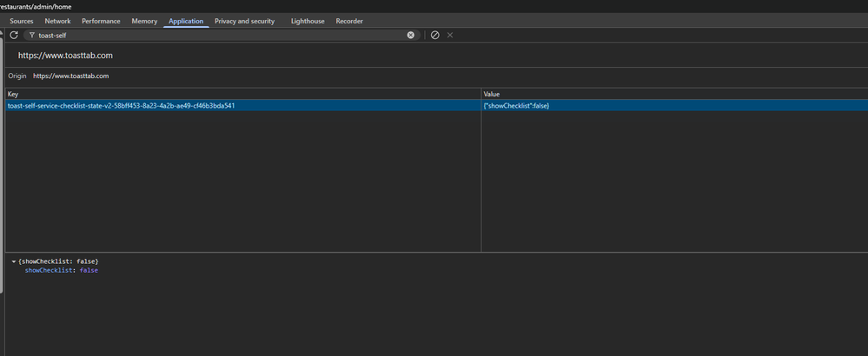Click the showChecklist property in the preview
The image size is (868, 356).
point(50,271)
